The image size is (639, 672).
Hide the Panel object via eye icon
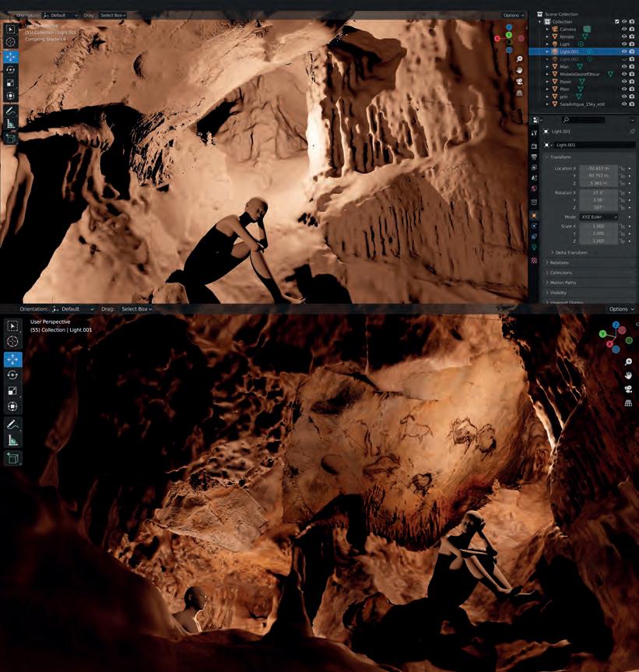point(624,82)
